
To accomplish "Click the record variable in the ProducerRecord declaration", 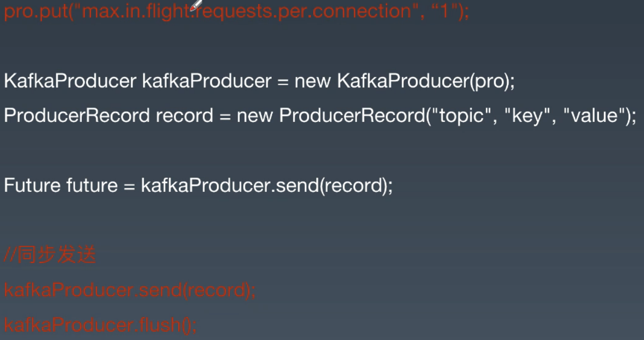I will pyautogui.click(x=184, y=116).
